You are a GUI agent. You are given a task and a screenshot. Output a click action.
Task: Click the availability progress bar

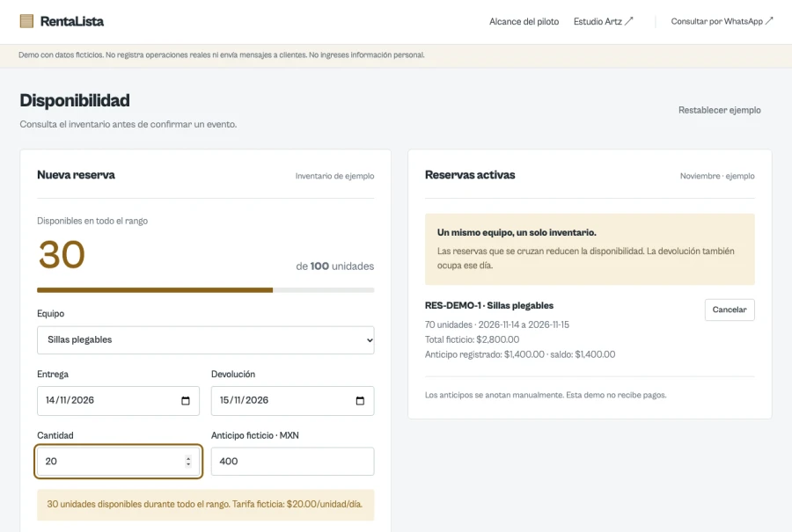[x=206, y=290]
